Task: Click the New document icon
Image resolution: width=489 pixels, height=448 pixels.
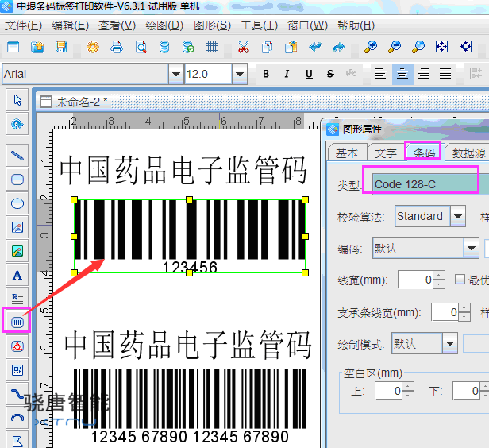Action: click(13, 47)
